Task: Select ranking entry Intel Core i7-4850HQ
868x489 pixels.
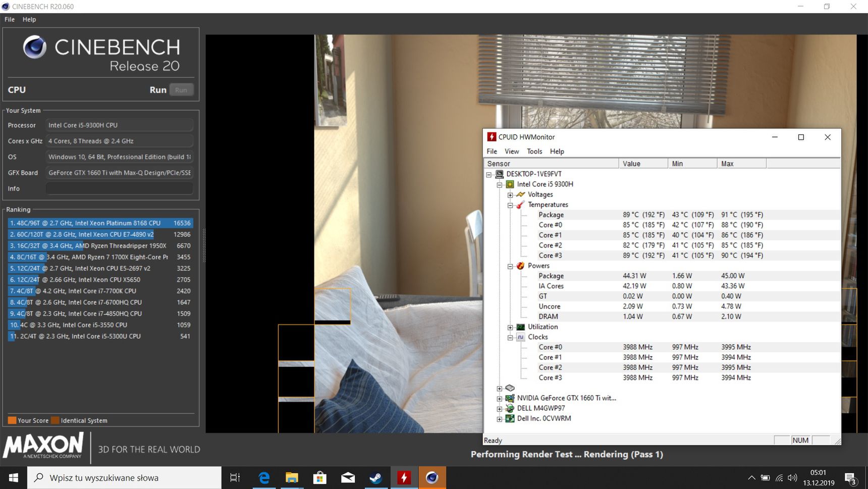Action: tap(100, 314)
